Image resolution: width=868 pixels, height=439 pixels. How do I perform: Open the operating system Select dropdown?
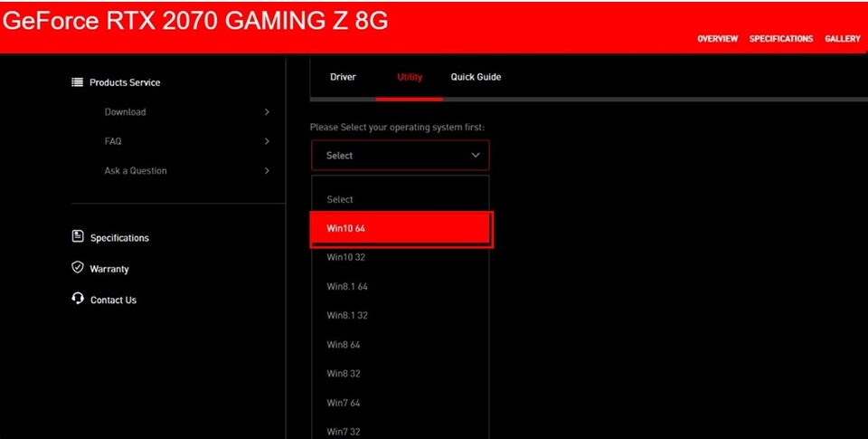point(401,155)
